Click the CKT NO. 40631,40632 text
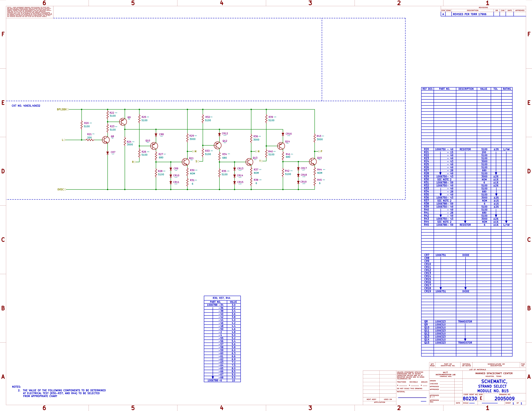532x411 pixels. (x=26, y=106)
